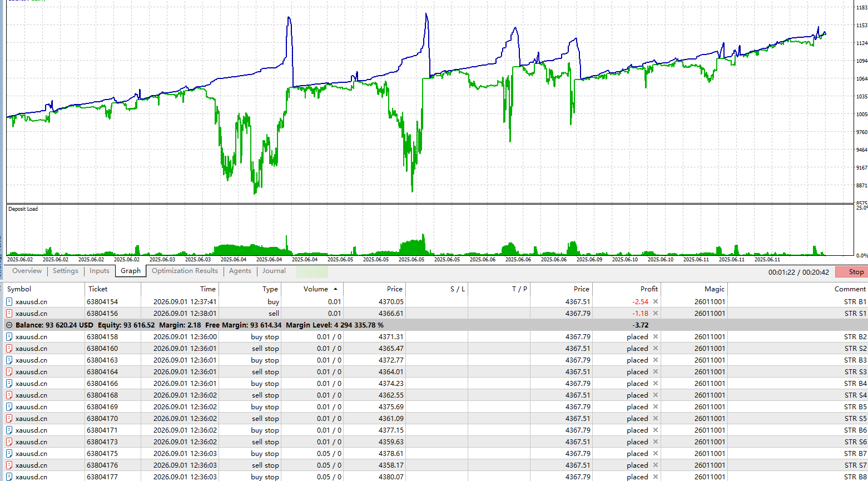This screenshot has height=481, width=868.
Task: Click the green testing progress bar
Action: click(312, 271)
